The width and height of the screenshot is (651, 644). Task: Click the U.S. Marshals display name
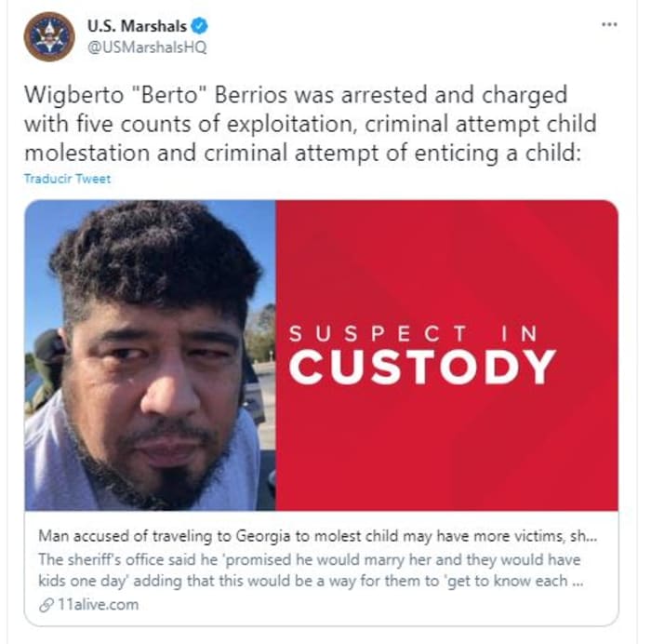click(x=137, y=26)
